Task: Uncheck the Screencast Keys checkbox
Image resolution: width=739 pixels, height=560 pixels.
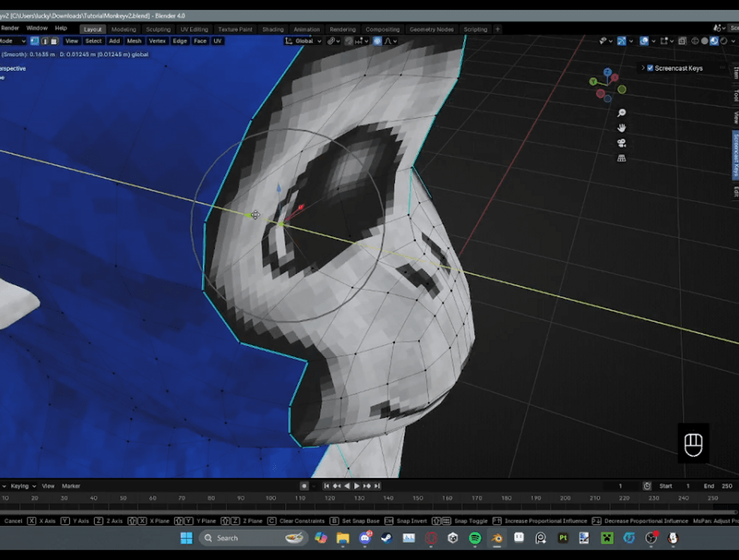Action: 650,68
